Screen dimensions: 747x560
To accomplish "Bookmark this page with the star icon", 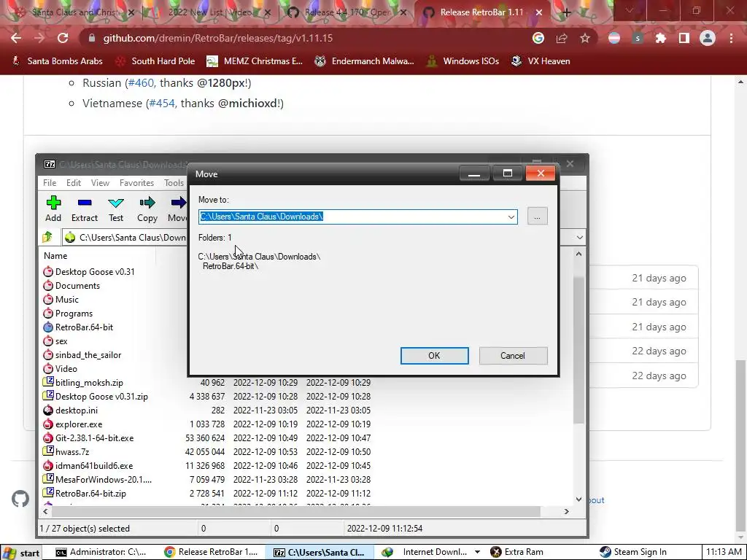I will click(585, 38).
